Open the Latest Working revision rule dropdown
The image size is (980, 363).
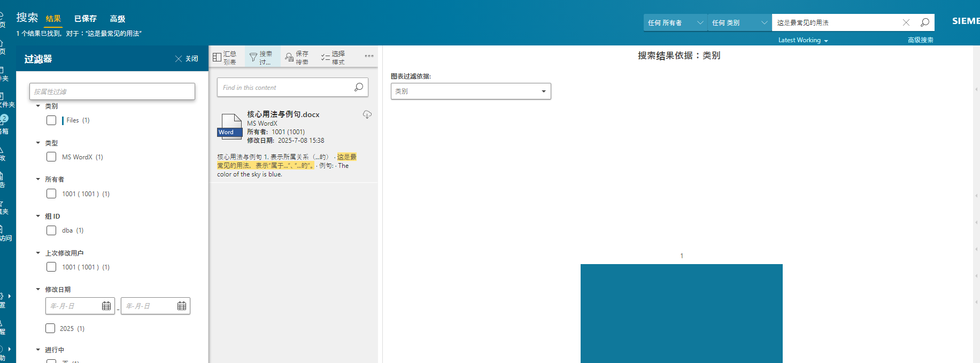[x=803, y=40]
